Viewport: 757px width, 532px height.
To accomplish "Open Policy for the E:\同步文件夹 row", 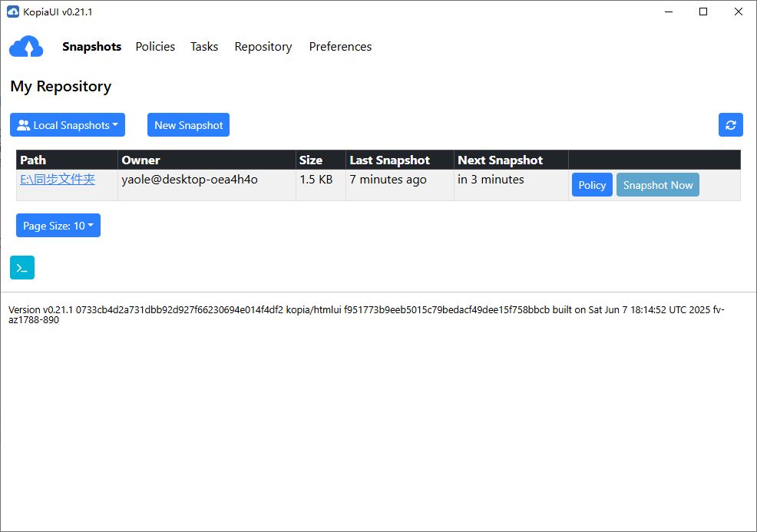I will click(592, 185).
